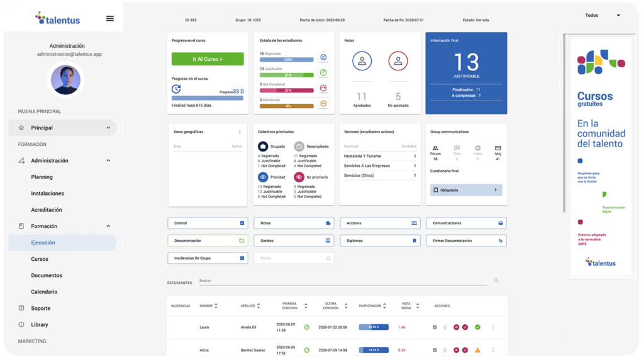Click the course progress refresh clock icon
Image resolution: width=644 pixels, height=357 pixels.
coord(176,89)
